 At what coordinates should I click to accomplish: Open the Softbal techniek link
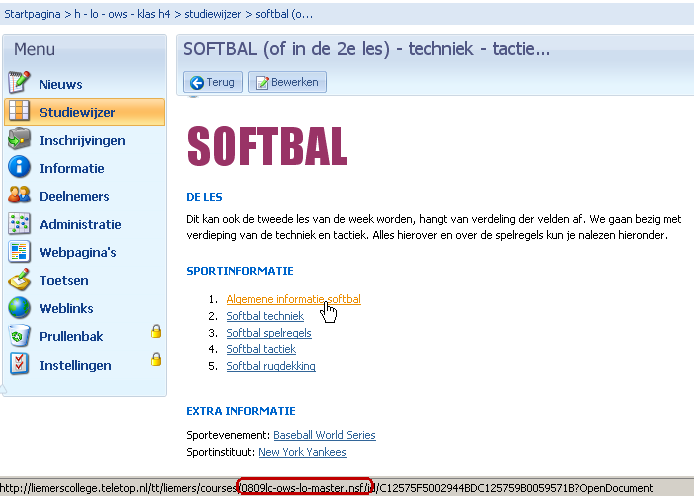click(265, 316)
